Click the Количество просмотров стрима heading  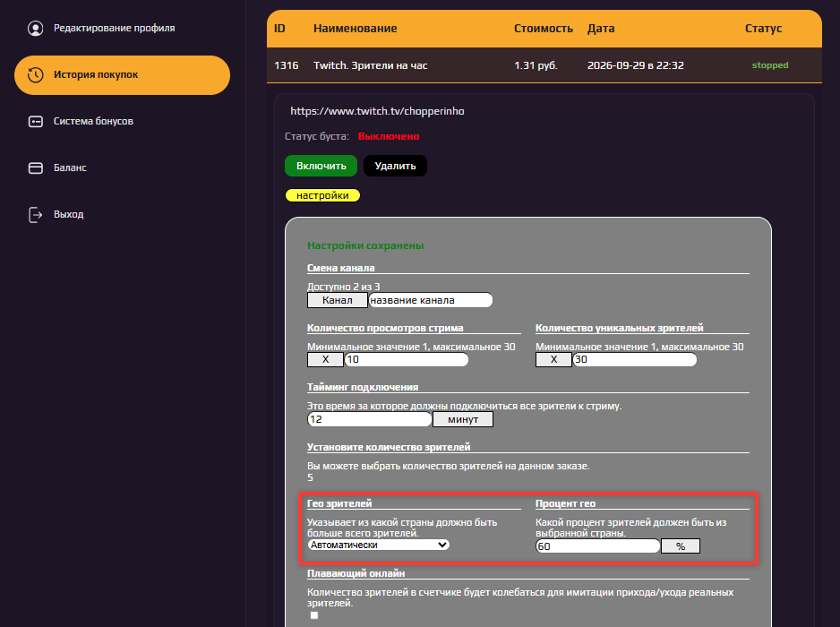click(x=385, y=328)
